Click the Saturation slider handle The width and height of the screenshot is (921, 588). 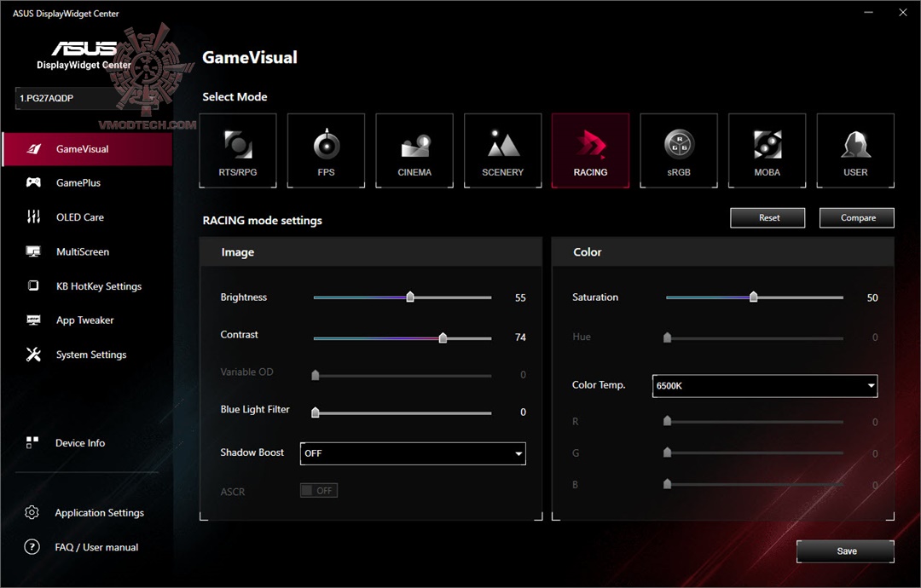click(754, 297)
